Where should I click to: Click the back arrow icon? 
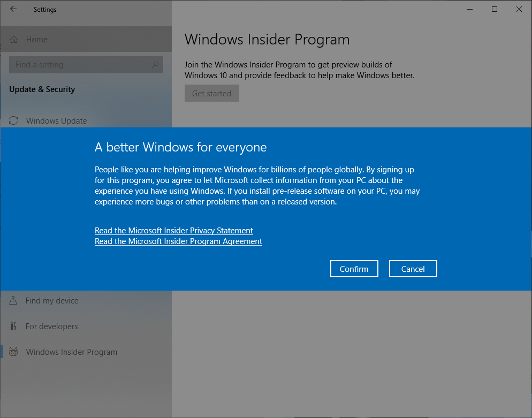[x=13, y=9]
